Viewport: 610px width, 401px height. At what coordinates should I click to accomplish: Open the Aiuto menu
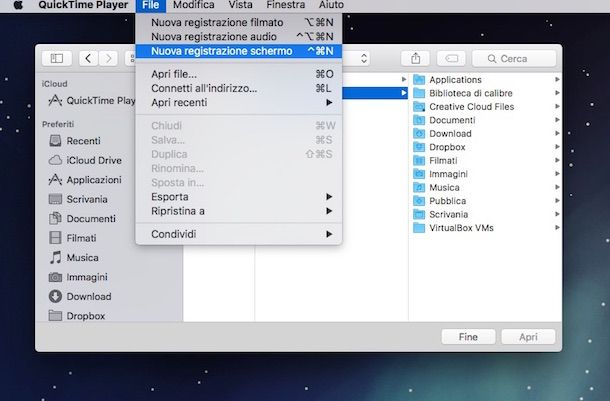point(331,5)
